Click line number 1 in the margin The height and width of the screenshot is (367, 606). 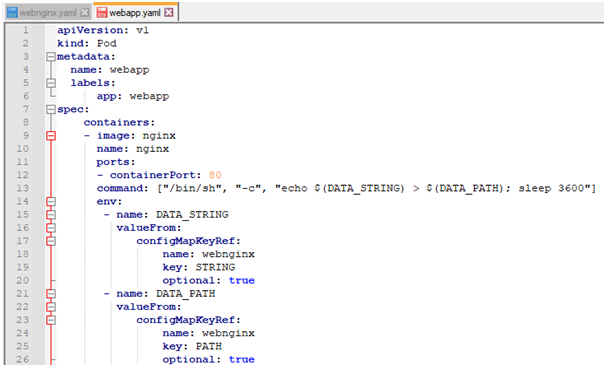point(26,30)
